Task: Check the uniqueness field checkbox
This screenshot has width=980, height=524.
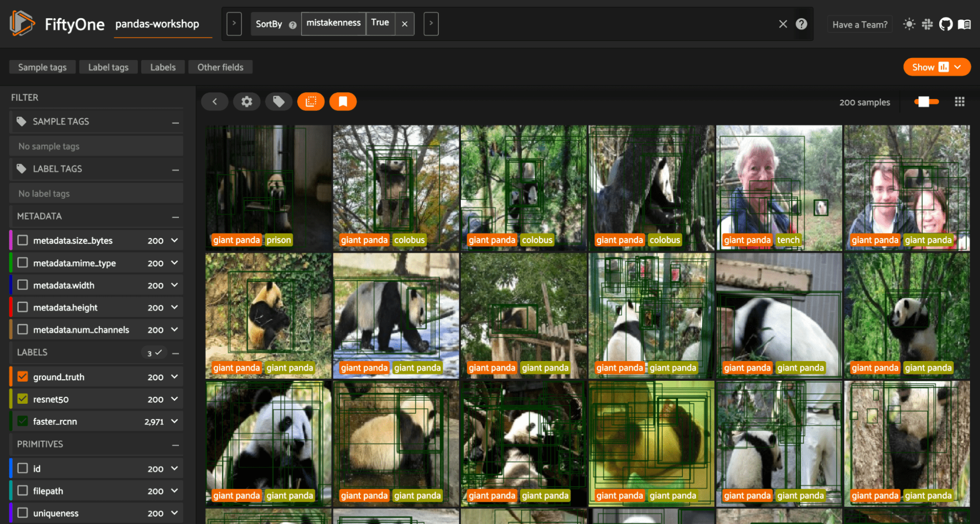Action: tap(23, 513)
